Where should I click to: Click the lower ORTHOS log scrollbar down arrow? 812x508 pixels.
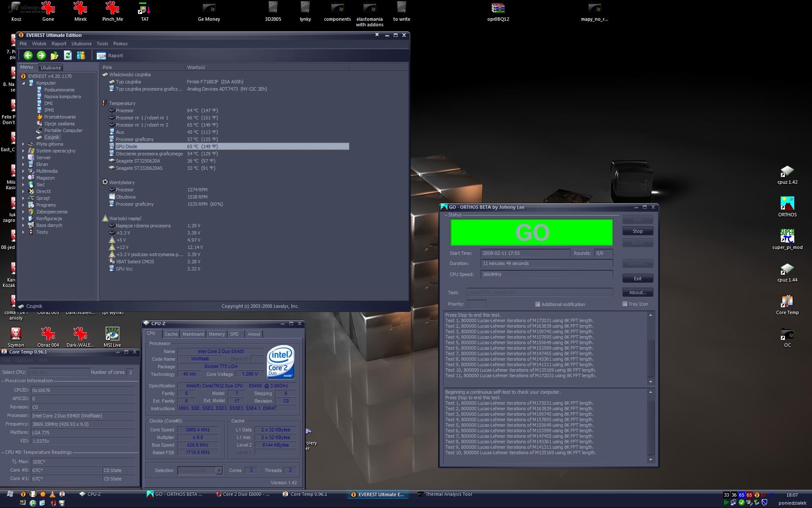pos(650,460)
